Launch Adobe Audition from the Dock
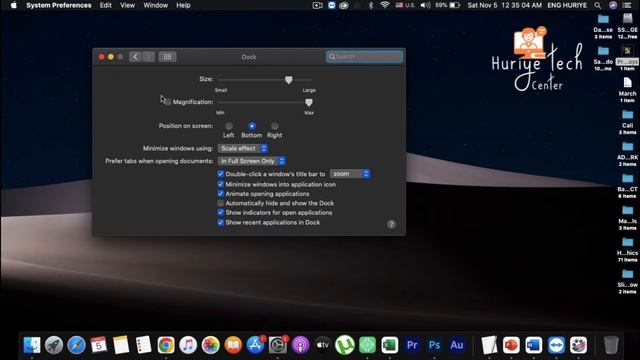 tap(457, 345)
